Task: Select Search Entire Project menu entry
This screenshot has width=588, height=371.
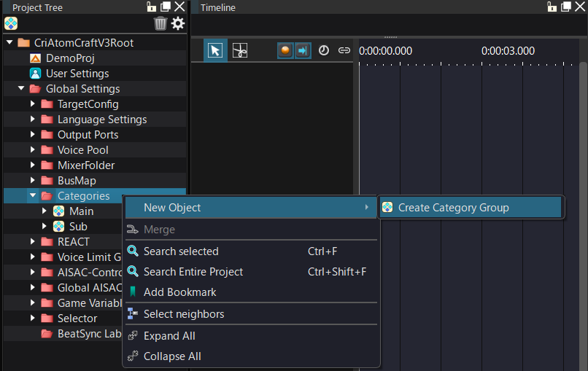Action: coord(193,272)
